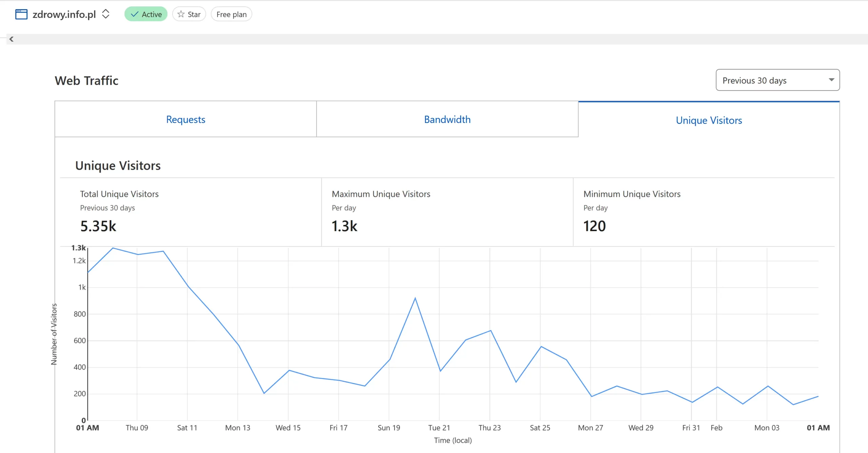Click the zdrowy.info.pl domain name
The height and width of the screenshot is (453, 868).
coord(64,14)
